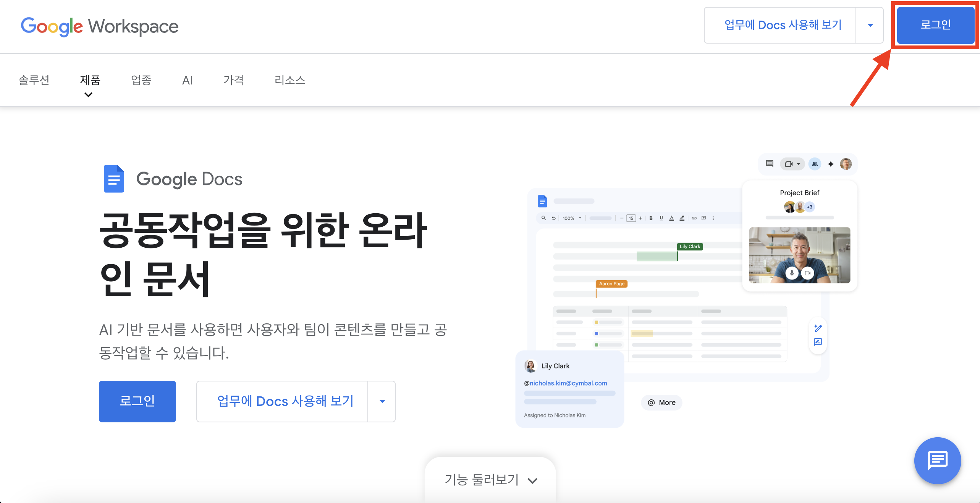Click the video meeting camera icon in illustration
The width and height of the screenshot is (980, 503).
click(x=789, y=164)
